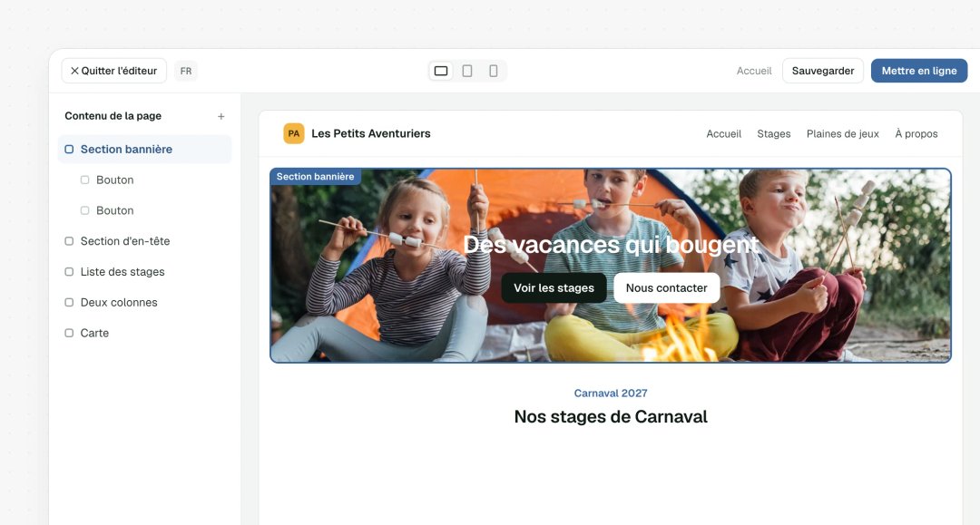Open Stages in the site navigation

[774, 133]
